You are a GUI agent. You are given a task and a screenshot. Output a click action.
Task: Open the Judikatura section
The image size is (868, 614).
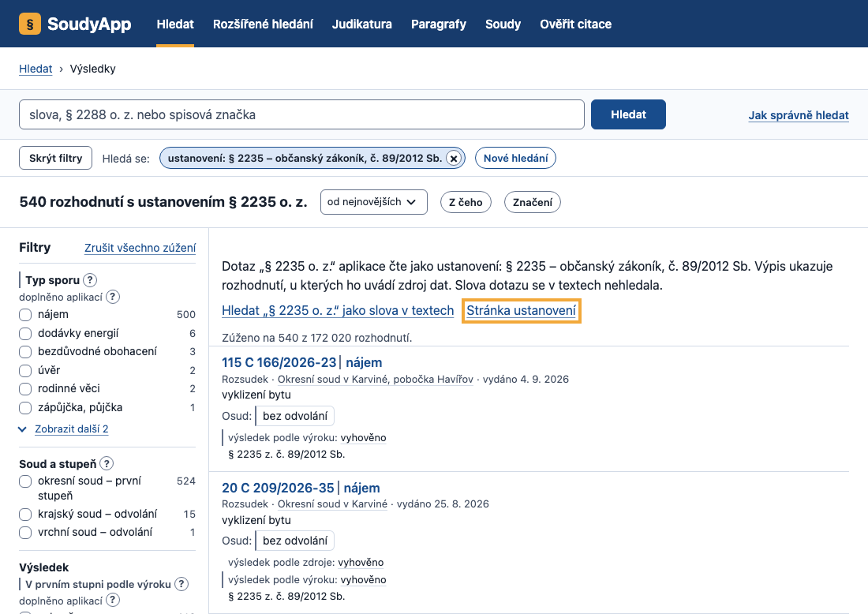[x=362, y=24]
